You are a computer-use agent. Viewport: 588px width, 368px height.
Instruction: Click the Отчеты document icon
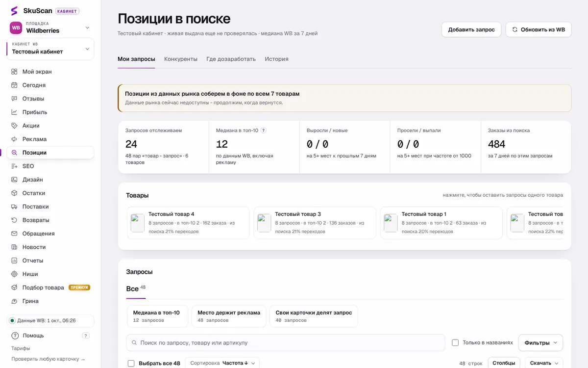tap(14, 261)
